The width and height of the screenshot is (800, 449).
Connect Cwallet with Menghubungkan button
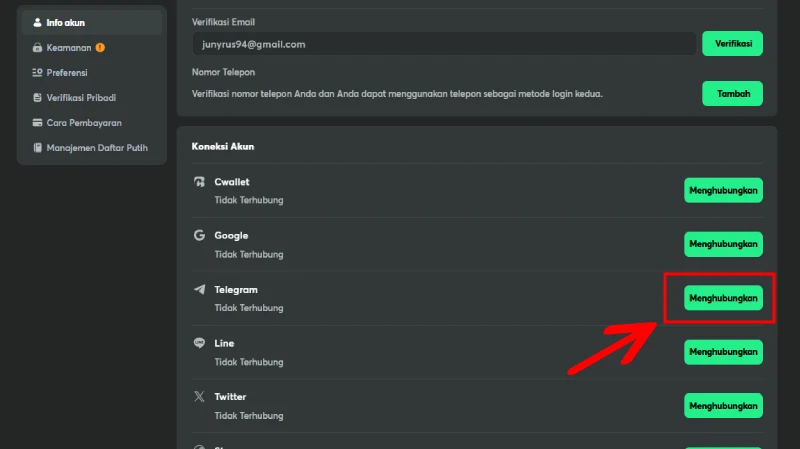click(x=723, y=190)
